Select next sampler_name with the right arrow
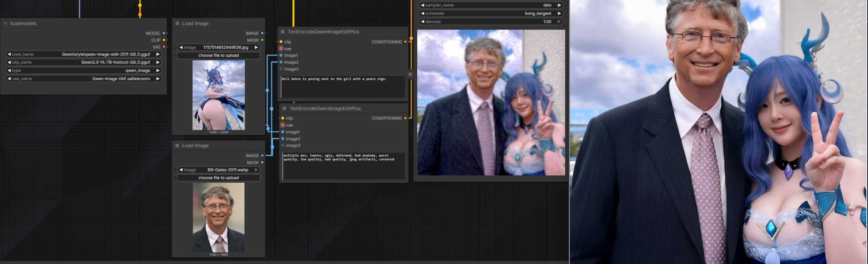The image size is (868, 264). coord(559,5)
